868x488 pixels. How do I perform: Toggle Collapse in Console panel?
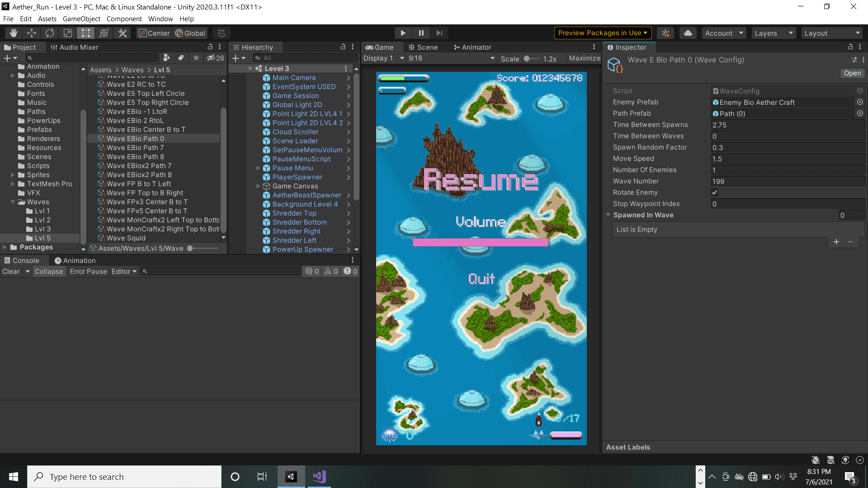(49, 272)
